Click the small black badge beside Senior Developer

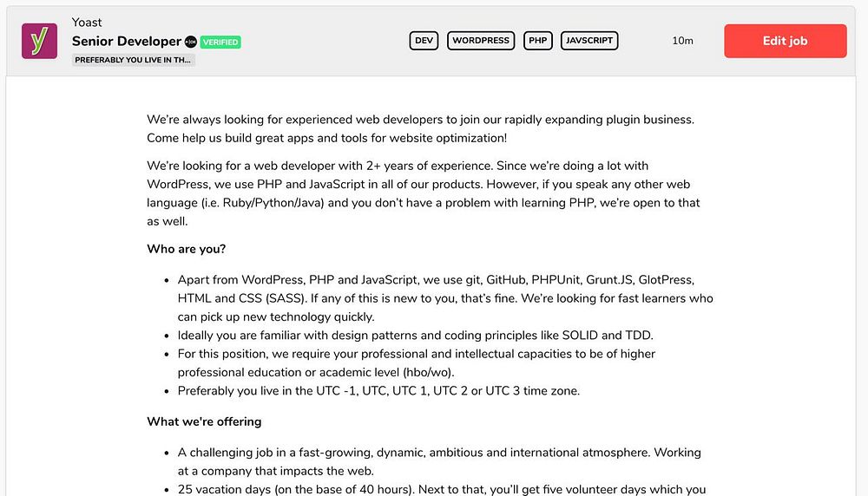click(x=190, y=42)
